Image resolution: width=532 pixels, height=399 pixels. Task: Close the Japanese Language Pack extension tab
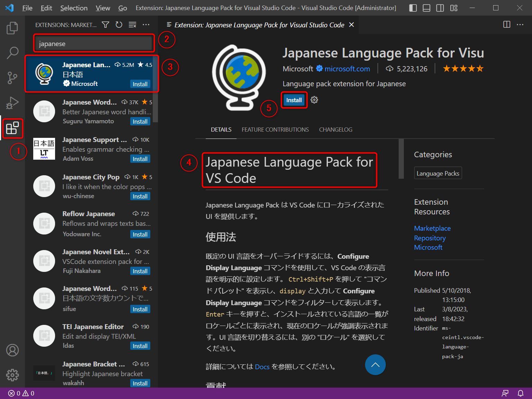[x=352, y=25]
